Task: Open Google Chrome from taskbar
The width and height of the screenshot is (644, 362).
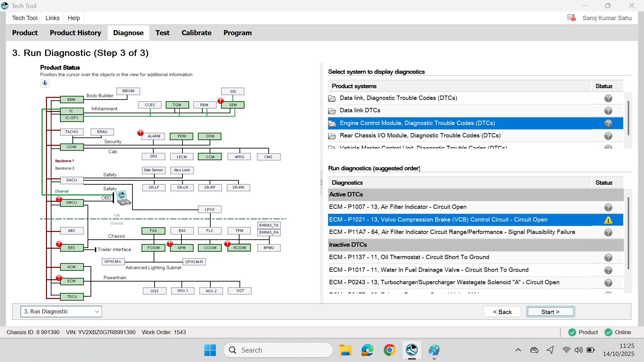Action: click(389, 350)
